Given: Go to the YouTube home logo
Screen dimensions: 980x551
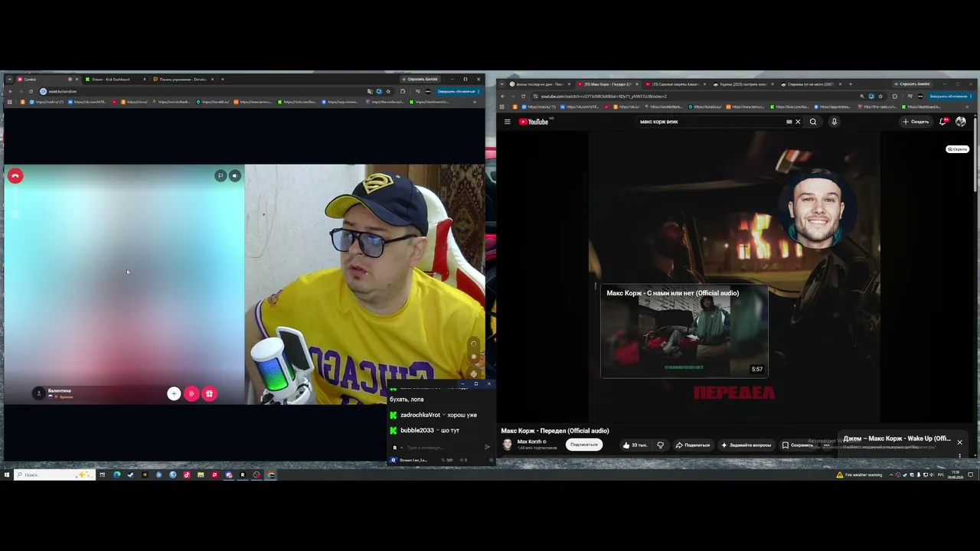Looking at the screenshot, I should click(534, 122).
